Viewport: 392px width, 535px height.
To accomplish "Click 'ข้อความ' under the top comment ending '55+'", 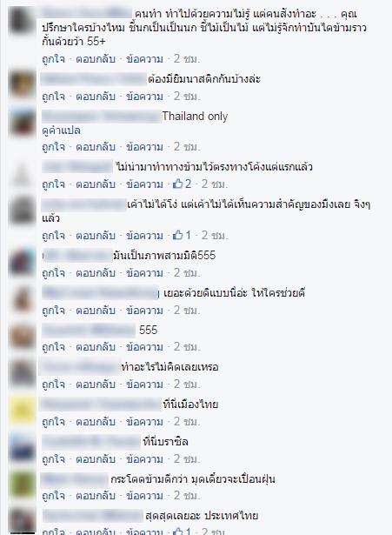I will tap(144, 58).
